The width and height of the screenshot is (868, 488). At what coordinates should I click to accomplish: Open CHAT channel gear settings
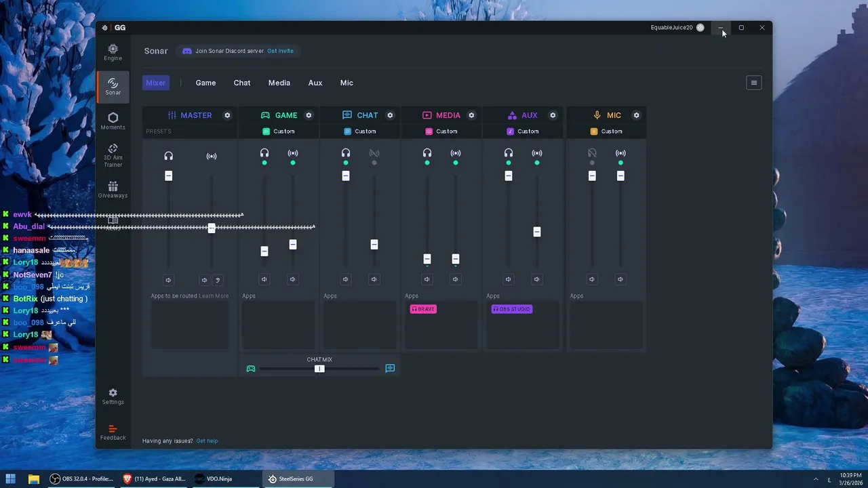click(x=390, y=115)
